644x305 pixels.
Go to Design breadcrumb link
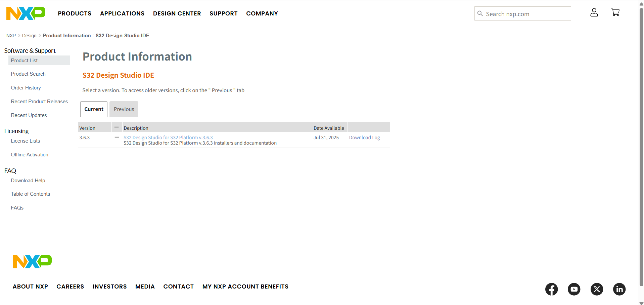(29, 36)
